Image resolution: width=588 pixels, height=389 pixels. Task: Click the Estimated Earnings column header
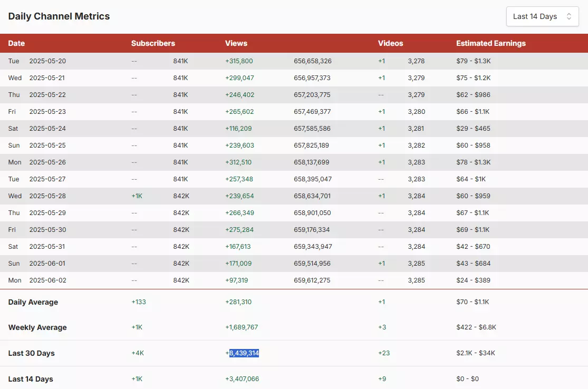pos(491,43)
